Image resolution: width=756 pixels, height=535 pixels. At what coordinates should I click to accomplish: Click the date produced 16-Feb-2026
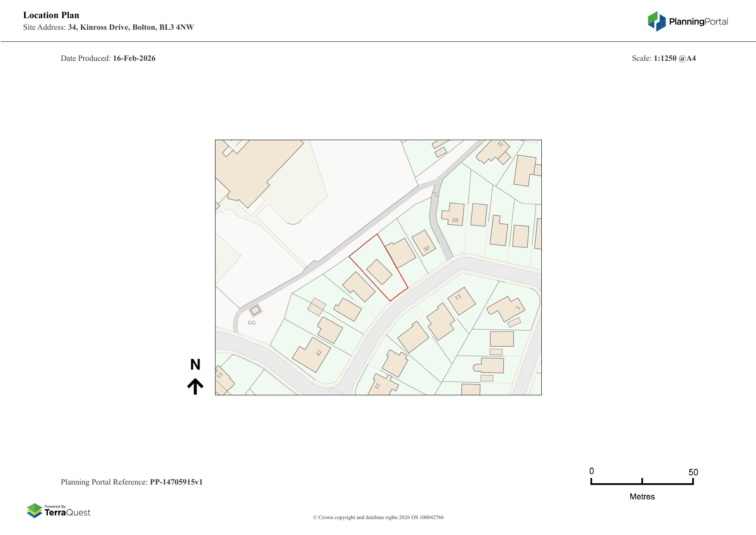point(134,58)
